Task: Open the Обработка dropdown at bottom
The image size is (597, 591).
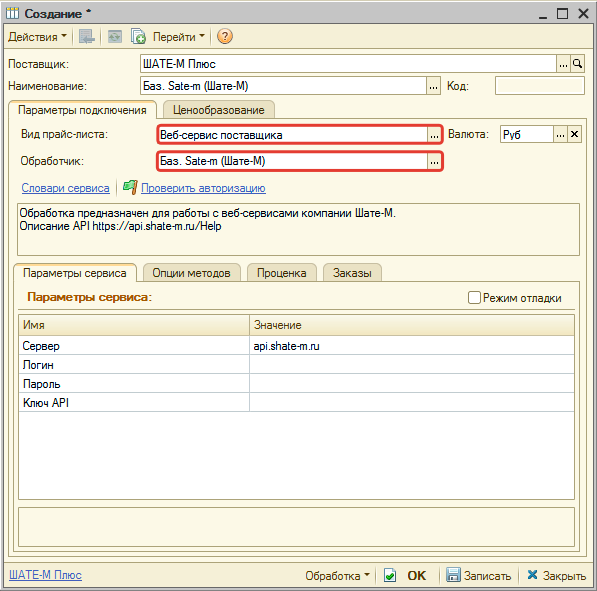Action: pos(337,575)
